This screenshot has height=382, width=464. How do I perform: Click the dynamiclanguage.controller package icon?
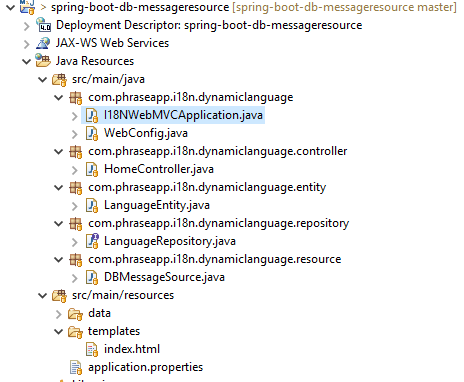point(76,151)
